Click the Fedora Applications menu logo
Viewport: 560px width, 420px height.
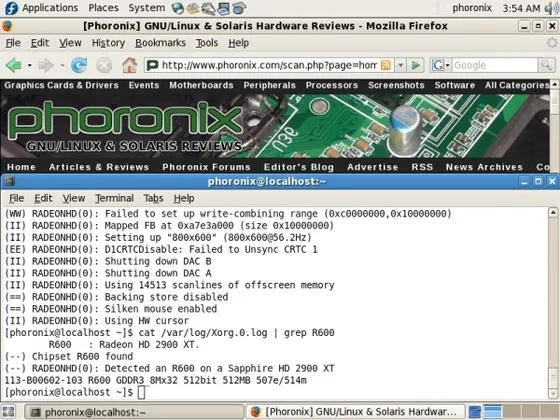[x=11, y=8]
